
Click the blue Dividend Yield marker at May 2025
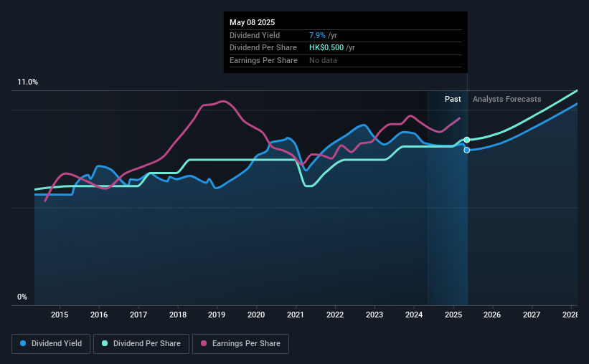[466, 150]
